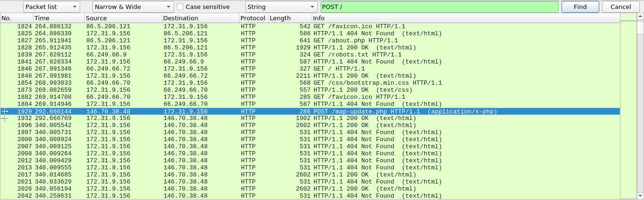Open the Packet list search-in dropdown
Viewport: 644px width, 200px height.
[x=51, y=7]
